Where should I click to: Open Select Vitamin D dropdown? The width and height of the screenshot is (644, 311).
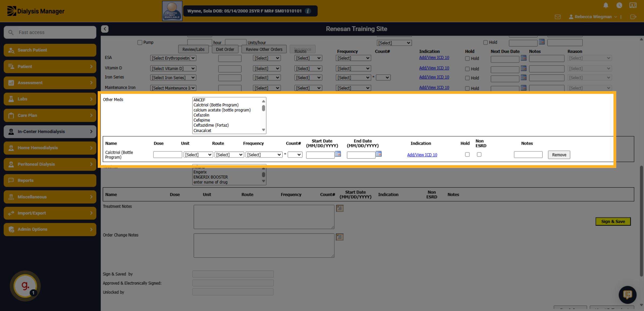pyautogui.click(x=173, y=69)
